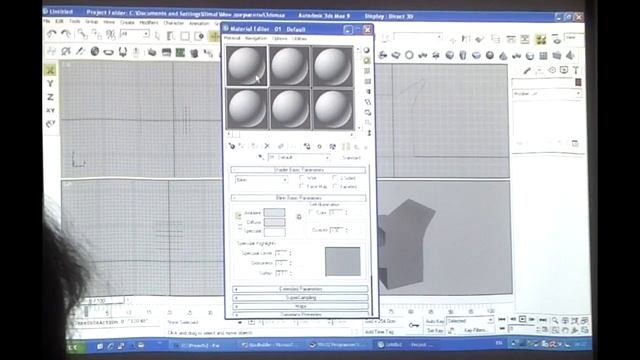The image size is (640, 360).
Task: Toggle Show Map in Viewport icon
Action: click(333, 146)
